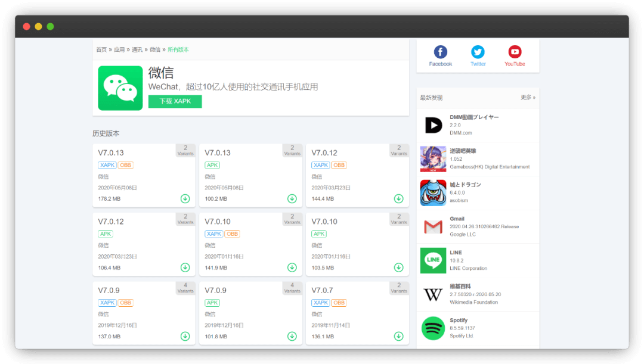Click XAPK tag on V7.0.13 178.2 MB card

(x=107, y=165)
